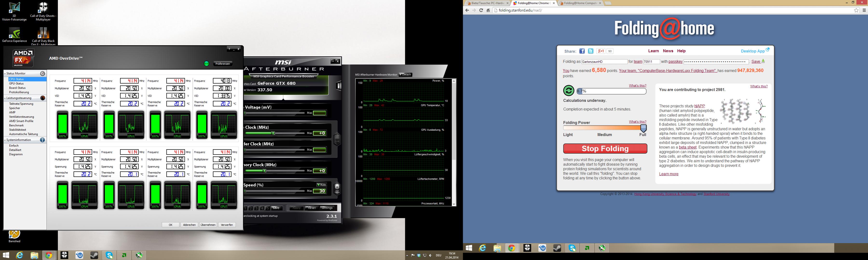Viewport: 868px width, 260px height.
Task: Detach the Afterburner Hardware Monitor
Action: pos(405,75)
